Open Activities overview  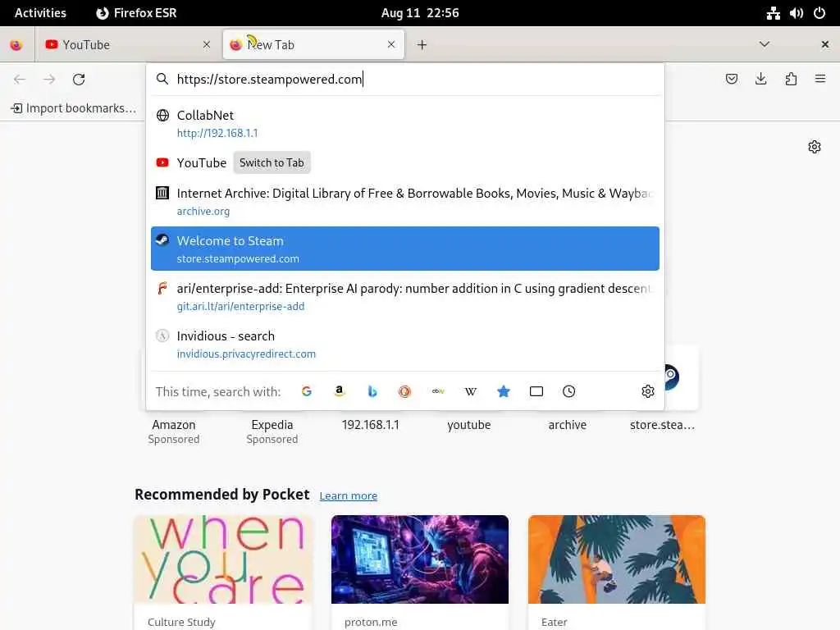coord(40,13)
